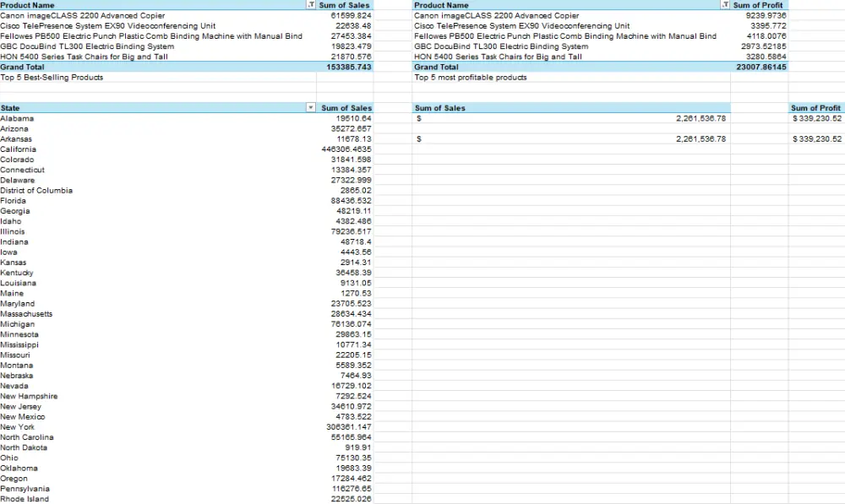Click the Maine row label
This screenshot has width=845, height=504.
(12, 293)
